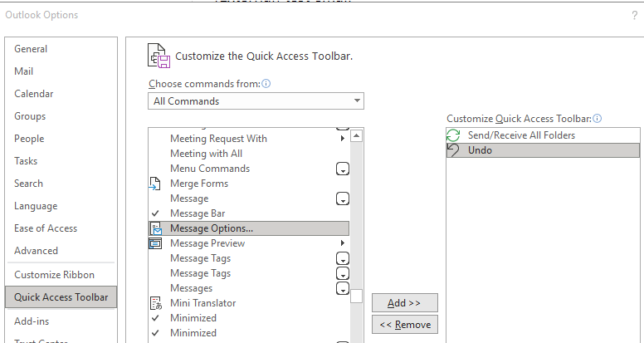Go to the Advanced options category
The width and height of the screenshot is (644, 343).
point(36,251)
